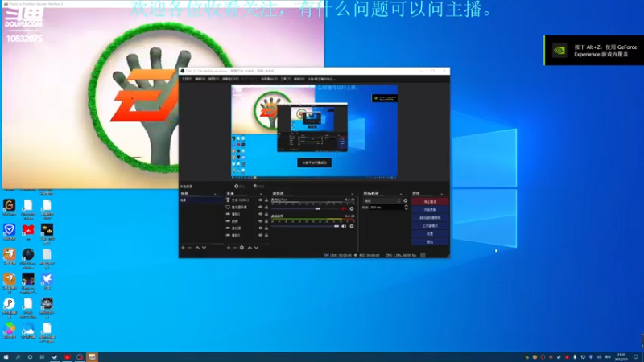Image resolution: width=644 pixels, height=362 pixels.
Task: Open 视图(V) menu in OBS
Action: click(x=213, y=79)
